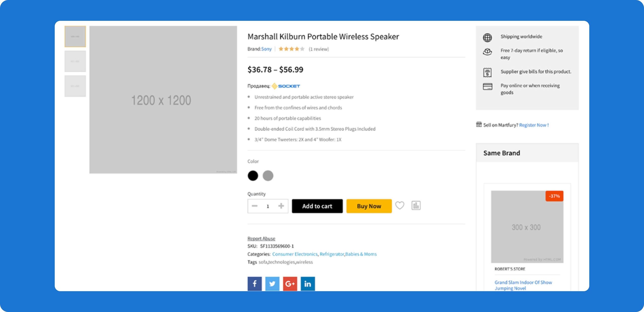Share product on Google Plus

click(290, 284)
